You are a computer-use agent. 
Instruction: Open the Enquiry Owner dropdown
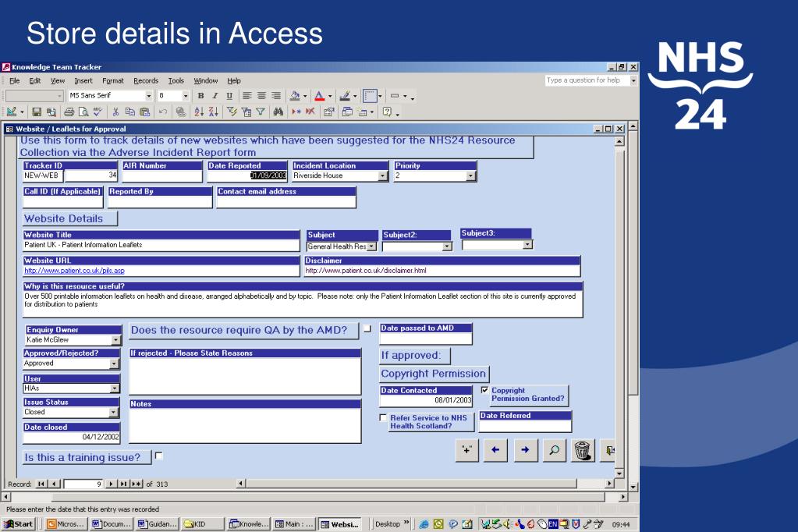116,339
